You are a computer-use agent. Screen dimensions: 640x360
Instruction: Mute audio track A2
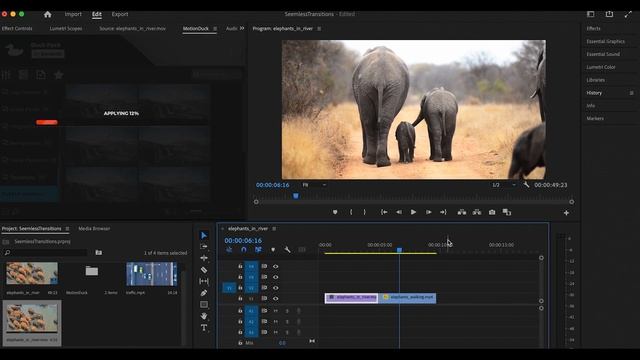click(x=276, y=322)
